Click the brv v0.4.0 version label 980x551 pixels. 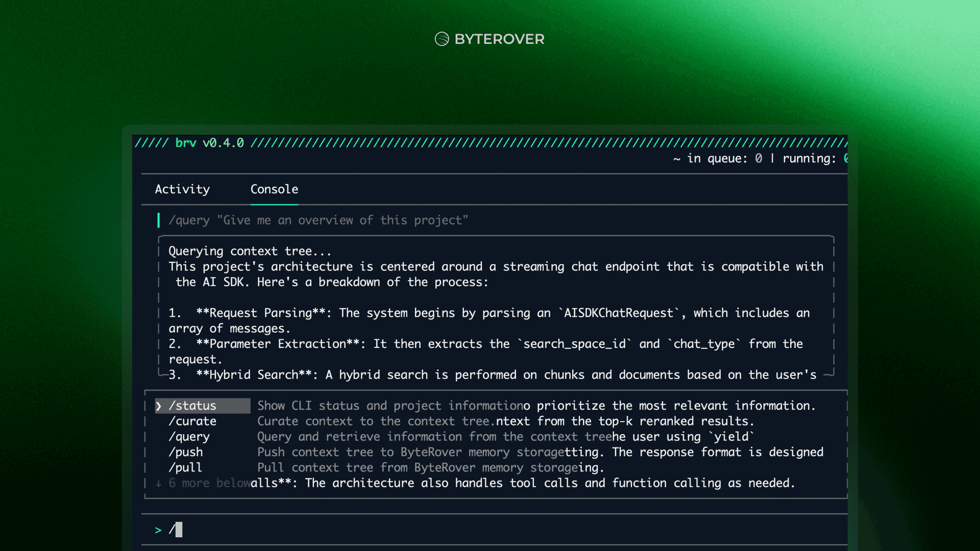tap(209, 143)
